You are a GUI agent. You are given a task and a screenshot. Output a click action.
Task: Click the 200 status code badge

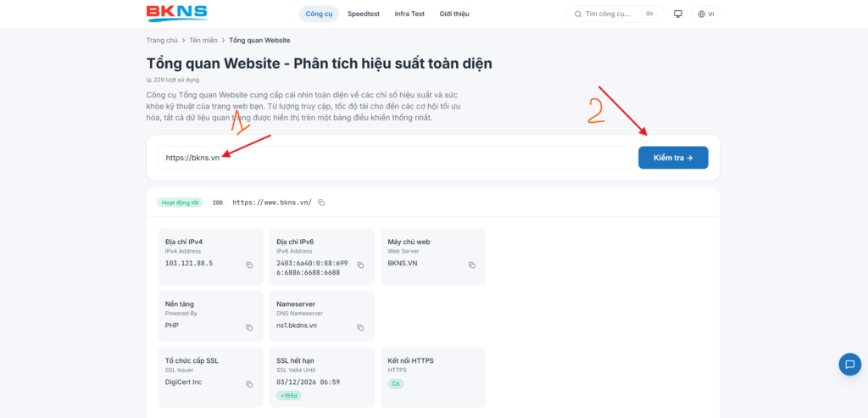(218, 203)
